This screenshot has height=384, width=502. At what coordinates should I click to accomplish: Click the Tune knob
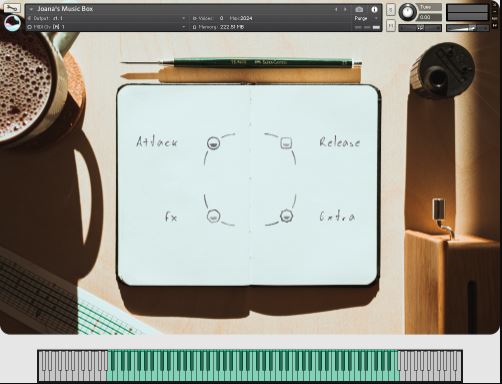pos(407,12)
